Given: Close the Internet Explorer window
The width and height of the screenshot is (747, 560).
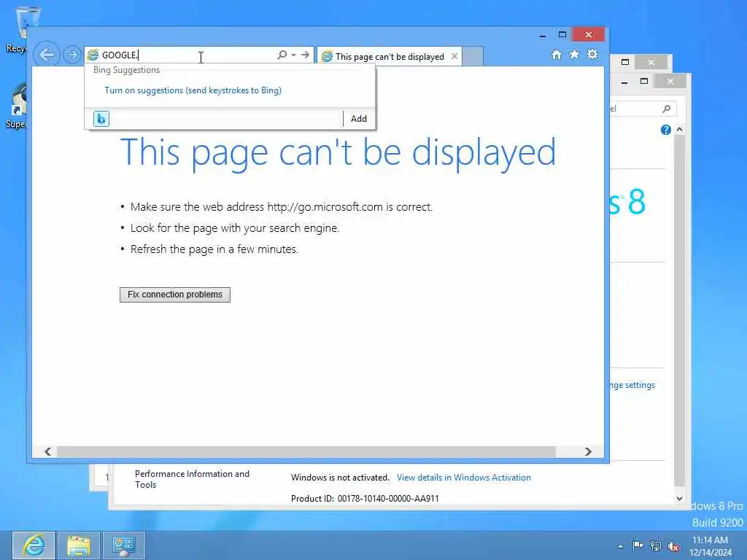Looking at the screenshot, I should 589,34.
